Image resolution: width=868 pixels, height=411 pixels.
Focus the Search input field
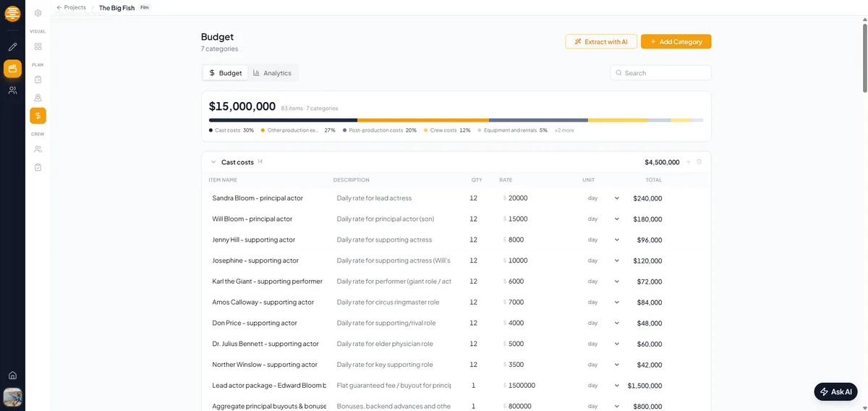pyautogui.click(x=660, y=73)
